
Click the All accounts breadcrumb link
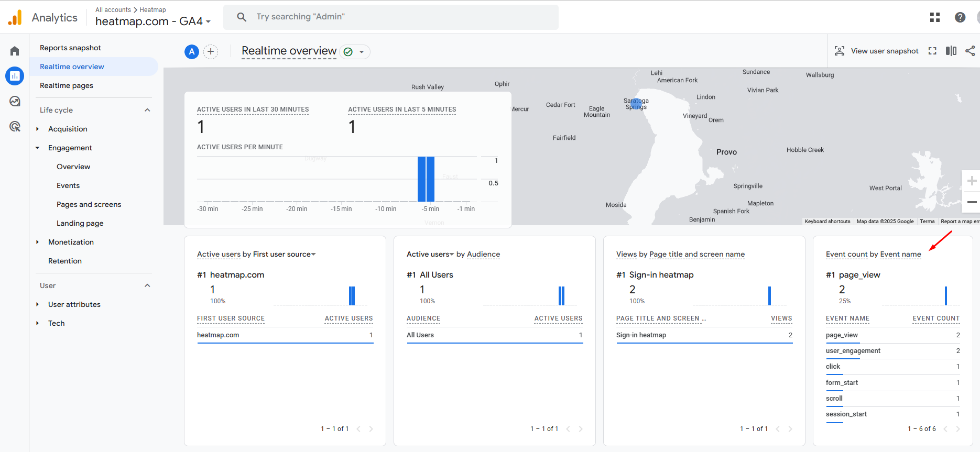tap(113, 10)
